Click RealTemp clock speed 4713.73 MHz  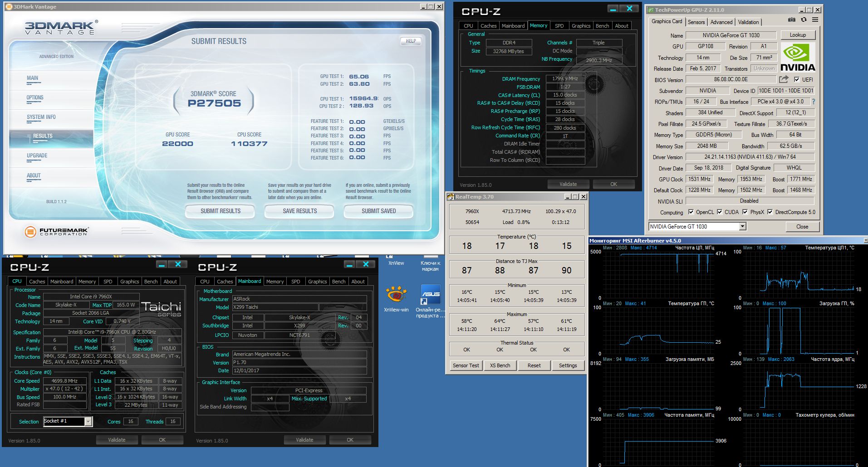(516, 211)
